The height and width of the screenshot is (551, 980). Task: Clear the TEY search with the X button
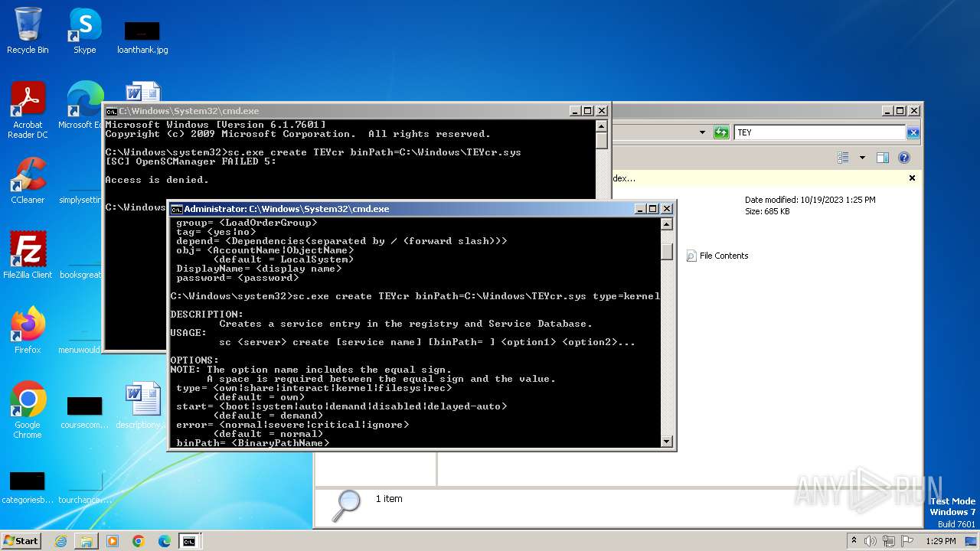[x=913, y=132]
